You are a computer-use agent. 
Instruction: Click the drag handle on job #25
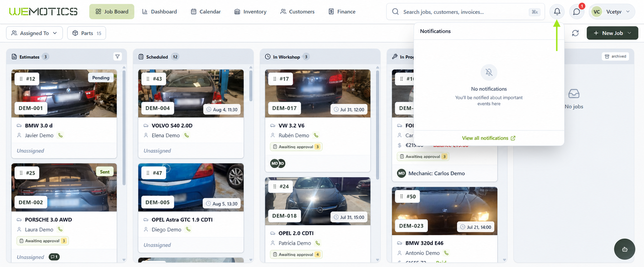click(21, 173)
